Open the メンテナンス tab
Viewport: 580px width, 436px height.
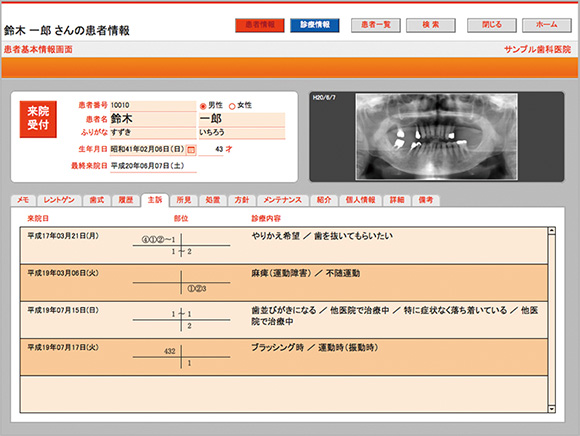283,200
